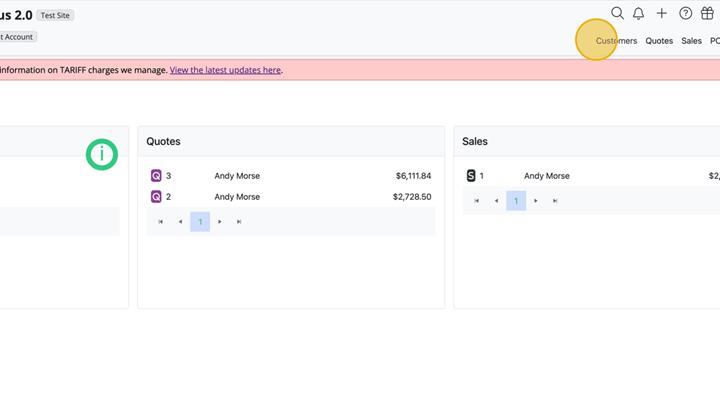Go to previous page in Quotes pager
This screenshot has height=402, width=720.
180,222
